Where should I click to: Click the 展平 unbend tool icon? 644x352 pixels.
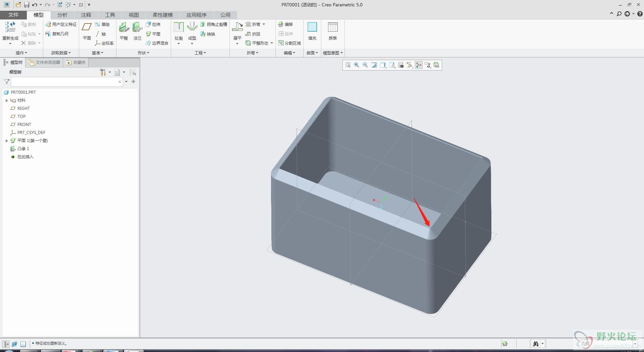[237, 27]
